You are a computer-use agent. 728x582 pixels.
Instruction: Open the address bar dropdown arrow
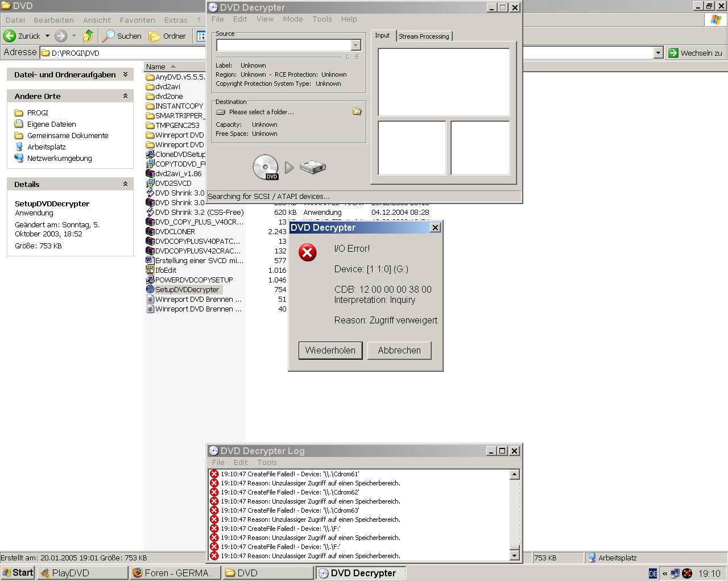tap(658, 52)
